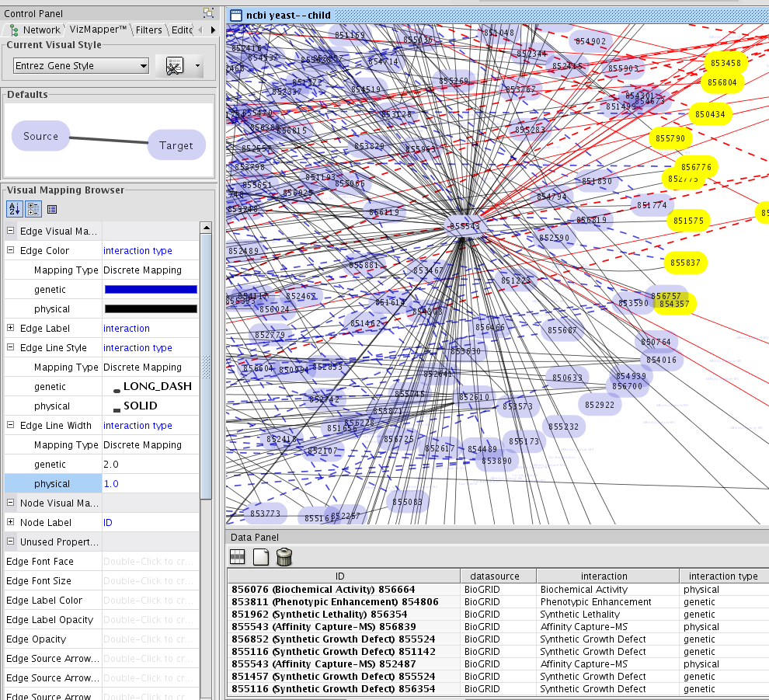Click physical line width 1.0 value

pyautogui.click(x=151, y=484)
